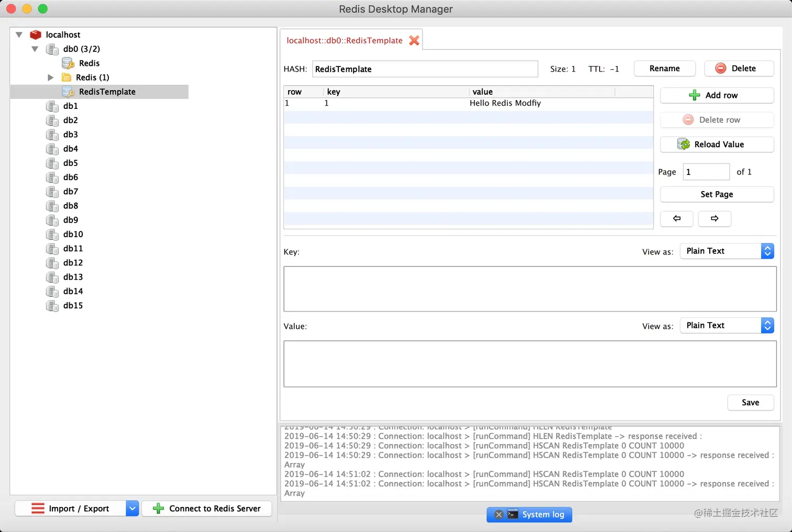The width and height of the screenshot is (792, 532).
Task: Click the db5 database icon
Action: click(52, 163)
